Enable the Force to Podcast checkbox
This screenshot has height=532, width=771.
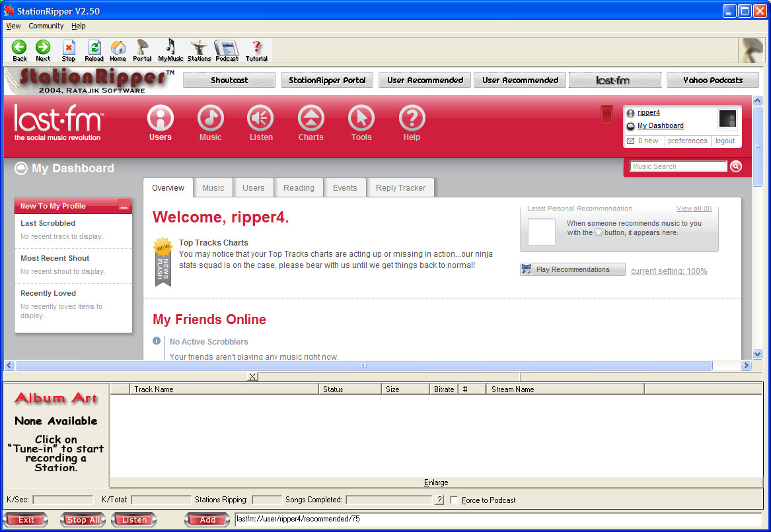455,500
